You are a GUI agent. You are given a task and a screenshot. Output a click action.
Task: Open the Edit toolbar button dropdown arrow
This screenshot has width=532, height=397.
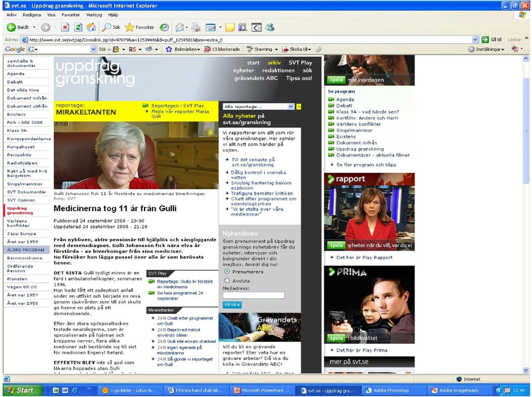[220, 27]
